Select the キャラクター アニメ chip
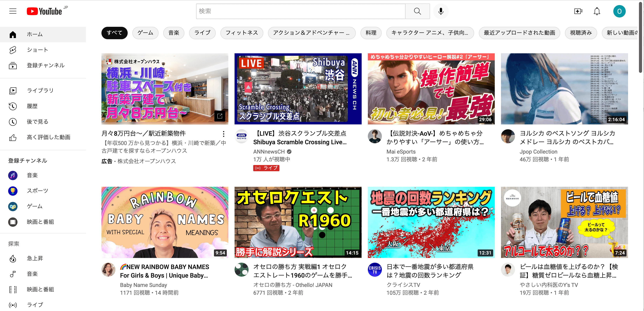Viewport: 644px width, 311px height. tap(430, 33)
